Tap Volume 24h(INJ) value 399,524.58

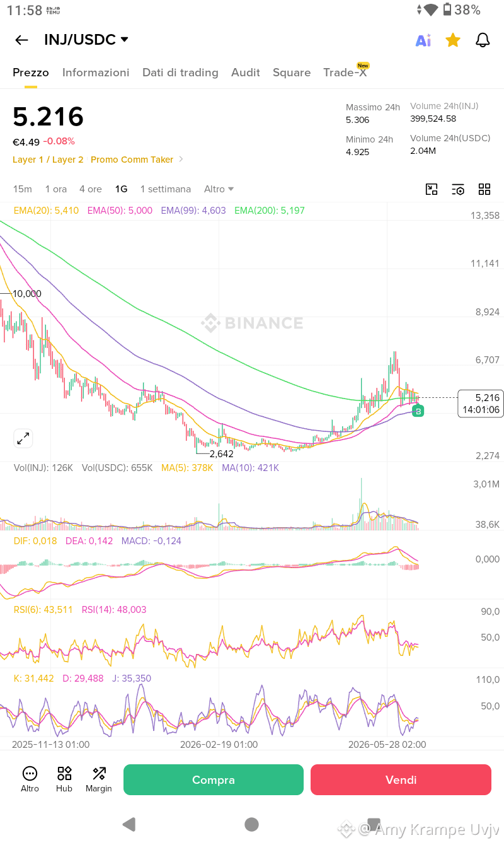click(433, 119)
